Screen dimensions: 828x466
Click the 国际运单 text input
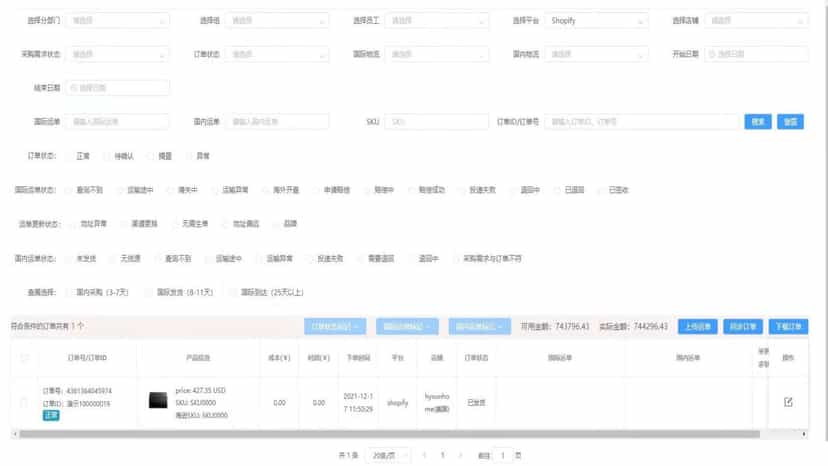(x=117, y=122)
